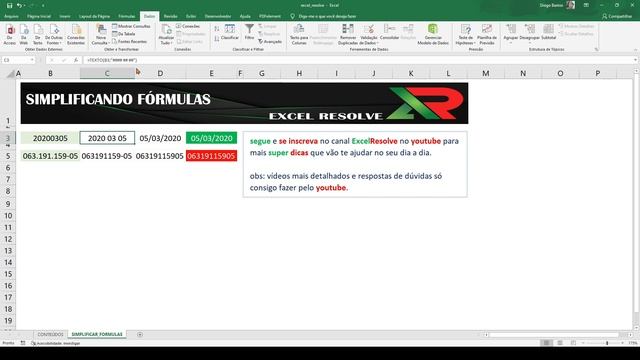Click the Conexões button in ribbon
The height and width of the screenshot is (360, 640).
188,26
